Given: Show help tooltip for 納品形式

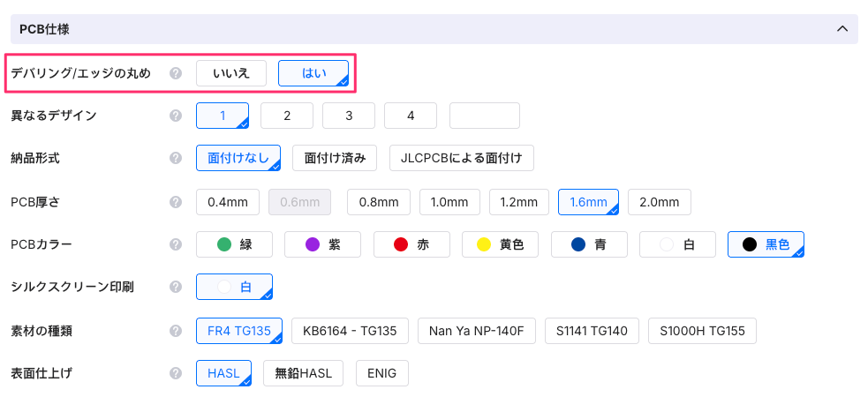Looking at the screenshot, I should click(176, 158).
